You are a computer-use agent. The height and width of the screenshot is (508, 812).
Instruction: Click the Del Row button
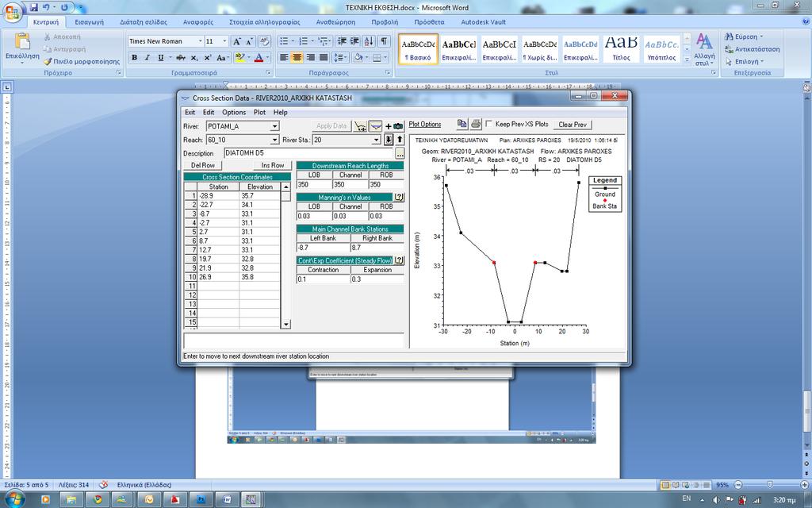(x=202, y=165)
